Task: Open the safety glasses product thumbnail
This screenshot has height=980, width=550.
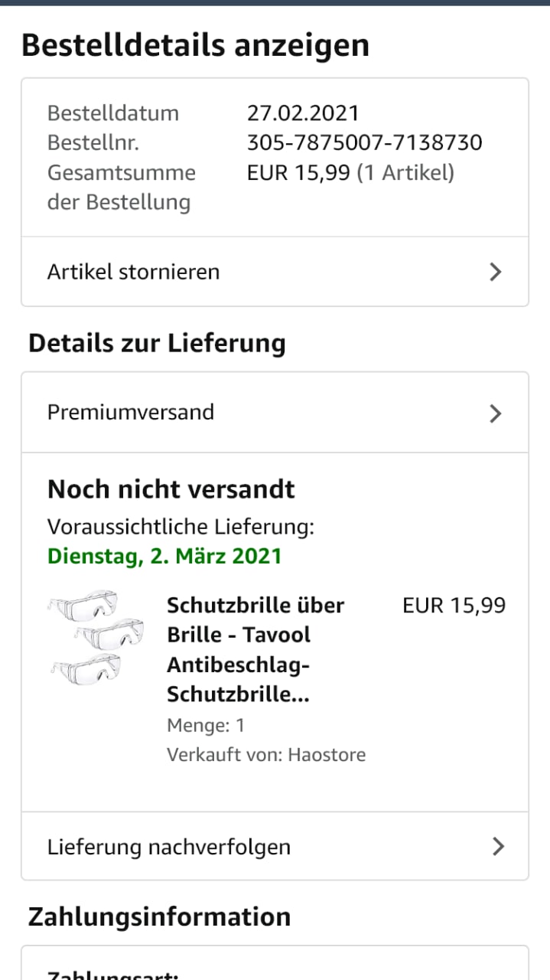Action: click(86, 637)
